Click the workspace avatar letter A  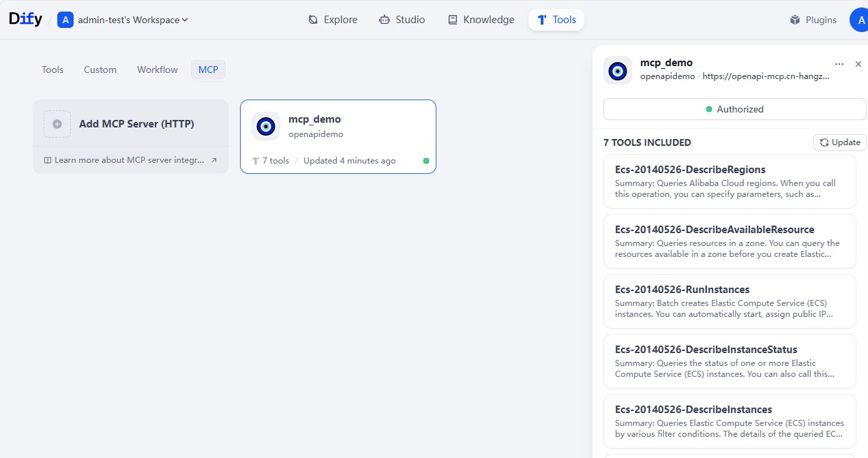point(65,20)
